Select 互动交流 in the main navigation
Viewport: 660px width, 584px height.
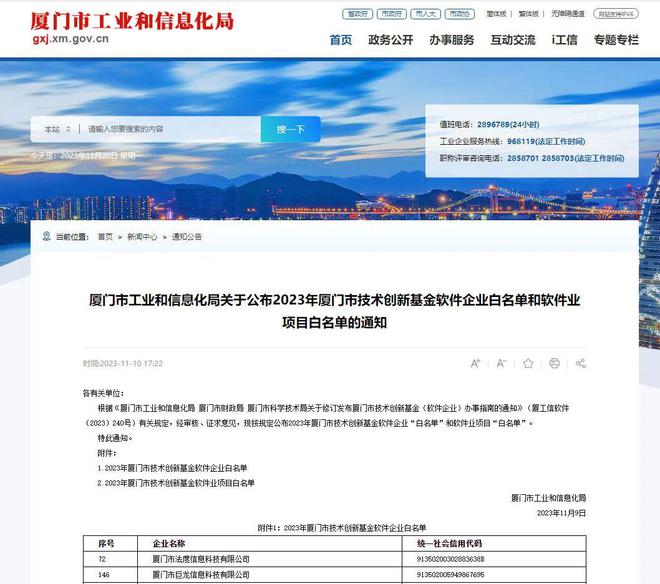point(512,40)
